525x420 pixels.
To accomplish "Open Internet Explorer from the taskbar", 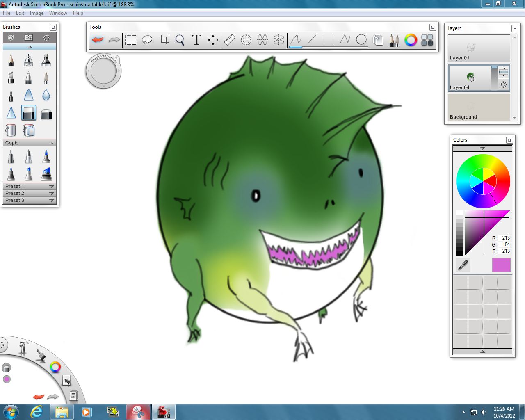I will click(x=37, y=412).
